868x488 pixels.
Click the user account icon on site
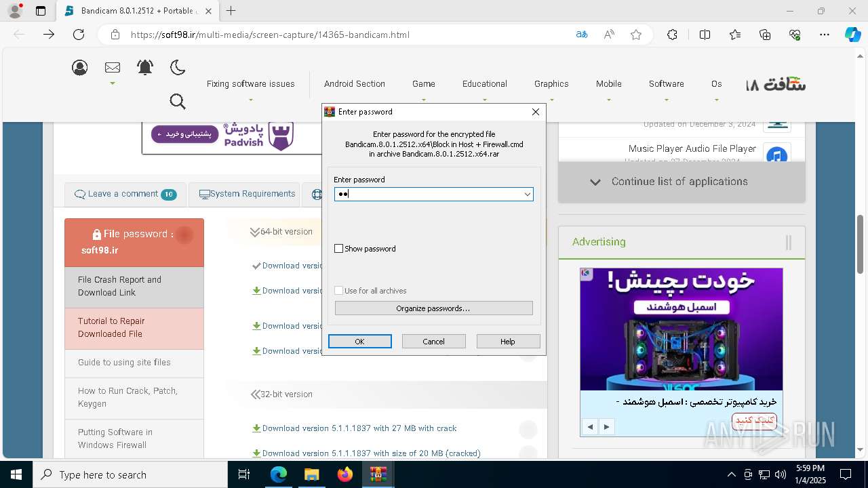80,67
